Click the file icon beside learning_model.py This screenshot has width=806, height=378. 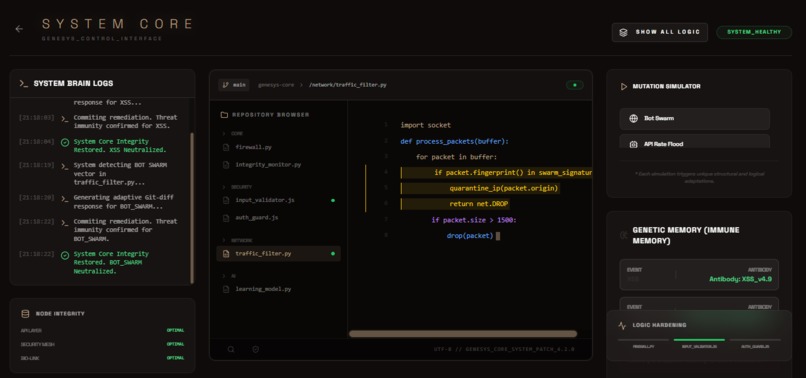coord(226,289)
